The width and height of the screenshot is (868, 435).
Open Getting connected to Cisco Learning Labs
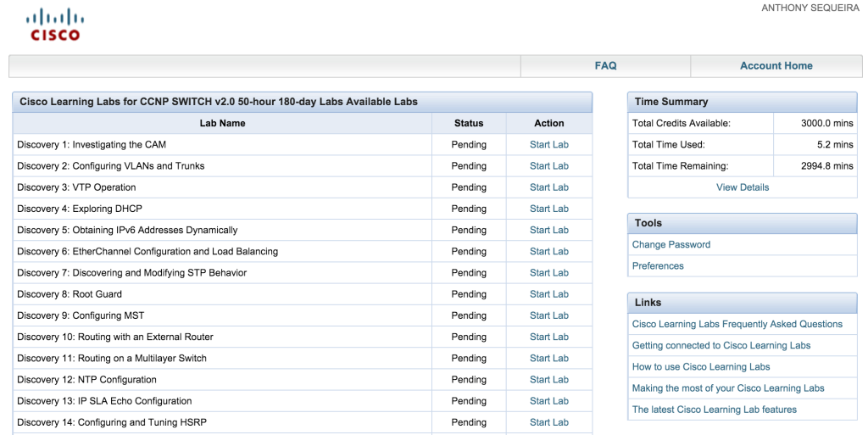point(721,346)
